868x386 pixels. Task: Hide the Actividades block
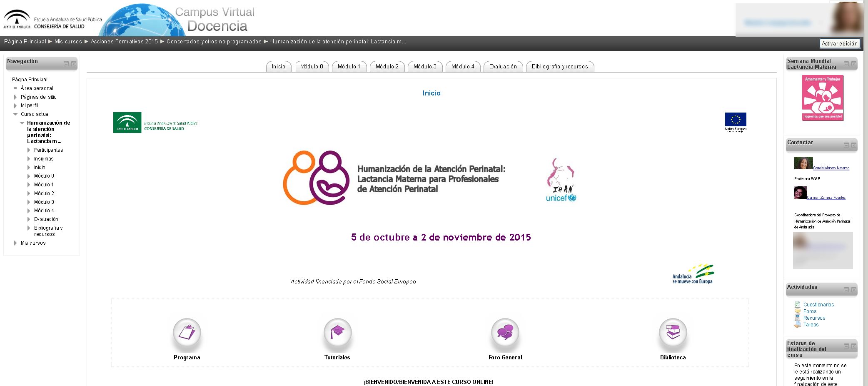coord(846,290)
